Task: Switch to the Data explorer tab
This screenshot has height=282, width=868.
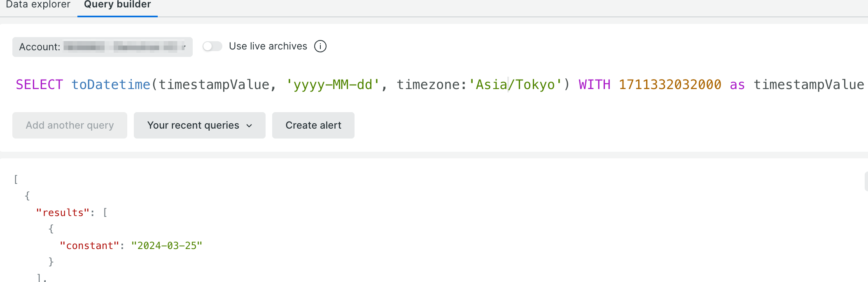Action: click(38, 5)
